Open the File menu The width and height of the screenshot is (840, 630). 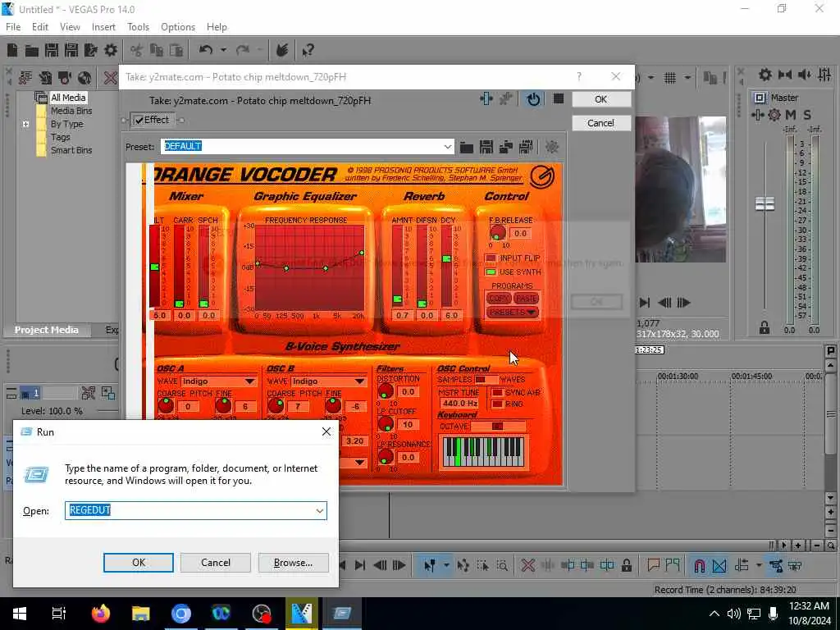[x=13, y=27]
